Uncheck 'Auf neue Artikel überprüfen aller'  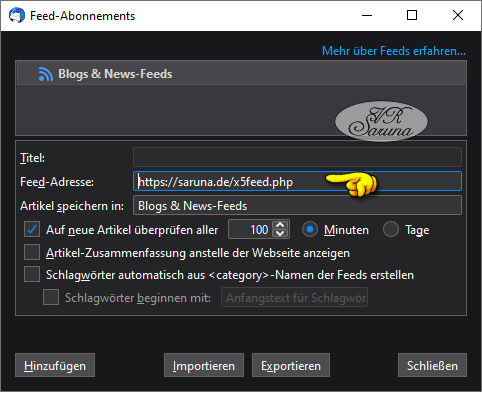click(x=32, y=229)
